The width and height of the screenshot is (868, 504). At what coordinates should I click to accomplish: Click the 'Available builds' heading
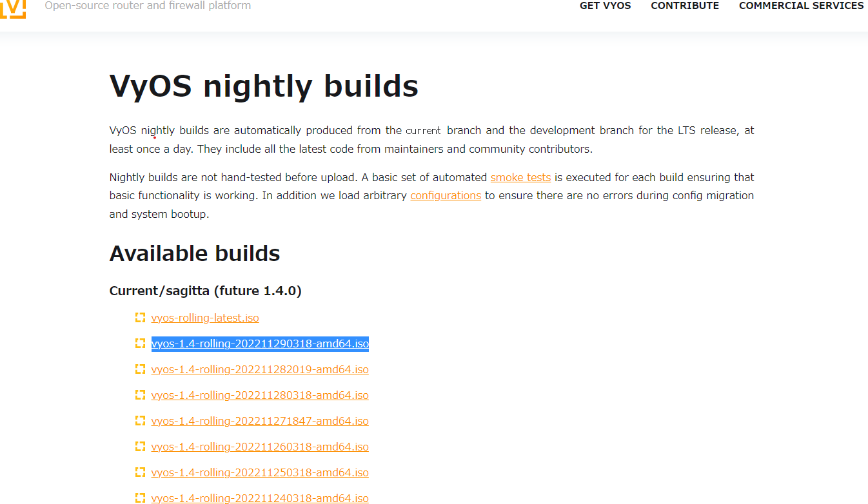195,253
